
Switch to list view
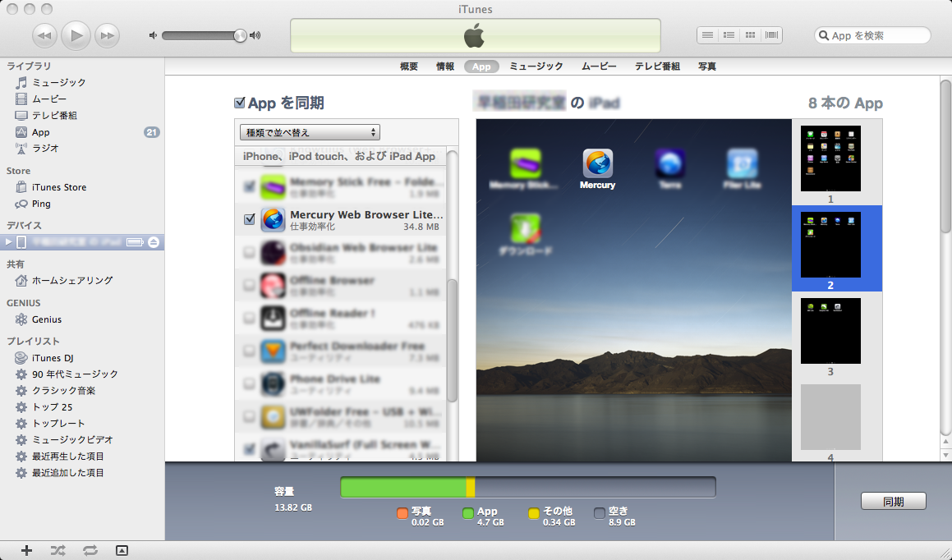[x=707, y=35]
